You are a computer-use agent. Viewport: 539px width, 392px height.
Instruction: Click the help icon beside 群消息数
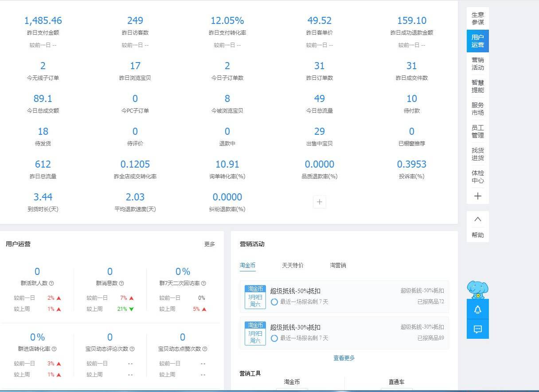pyautogui.click(x=121, y=283)
